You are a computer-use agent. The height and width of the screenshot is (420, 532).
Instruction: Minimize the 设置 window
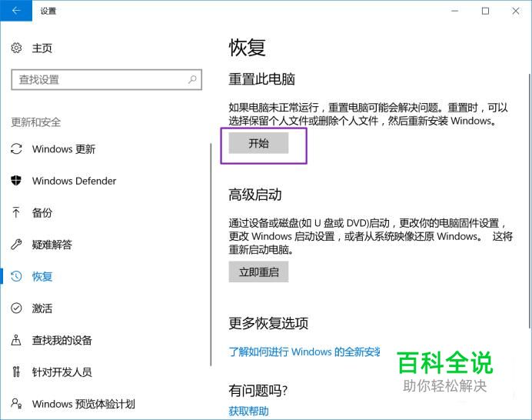(454, 11)
